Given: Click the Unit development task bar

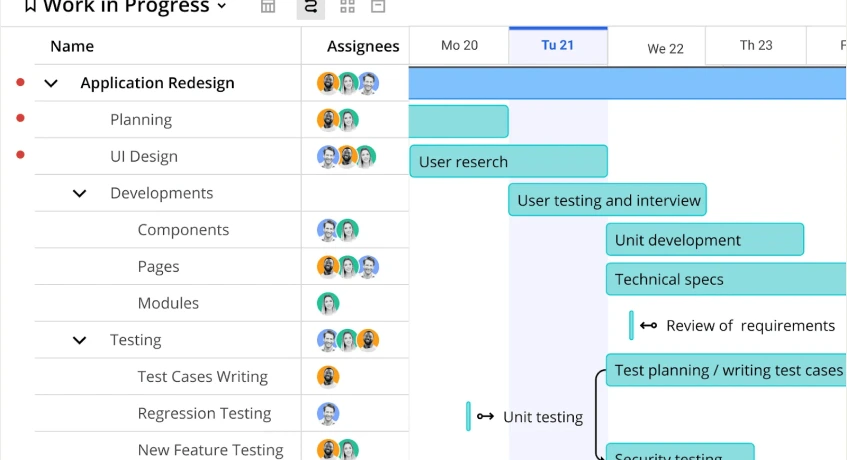Looking at the screenshot, I should [x=704, y=240].
